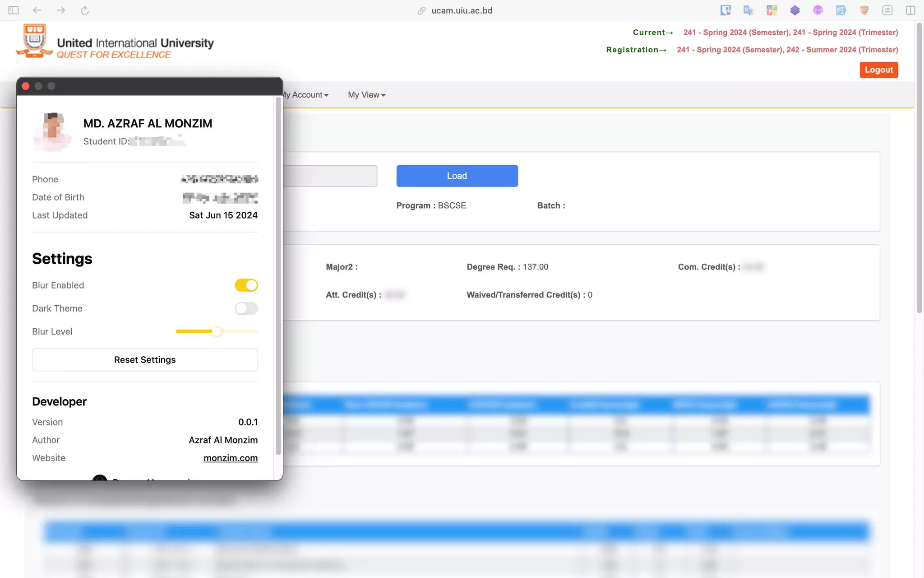Open the blue FI extension icon

841,10
